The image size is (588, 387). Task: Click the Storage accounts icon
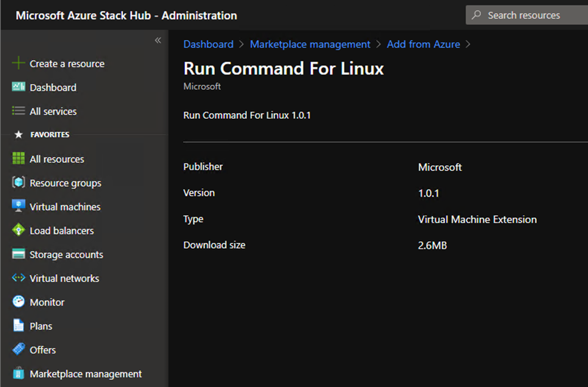tap(18, 254)
